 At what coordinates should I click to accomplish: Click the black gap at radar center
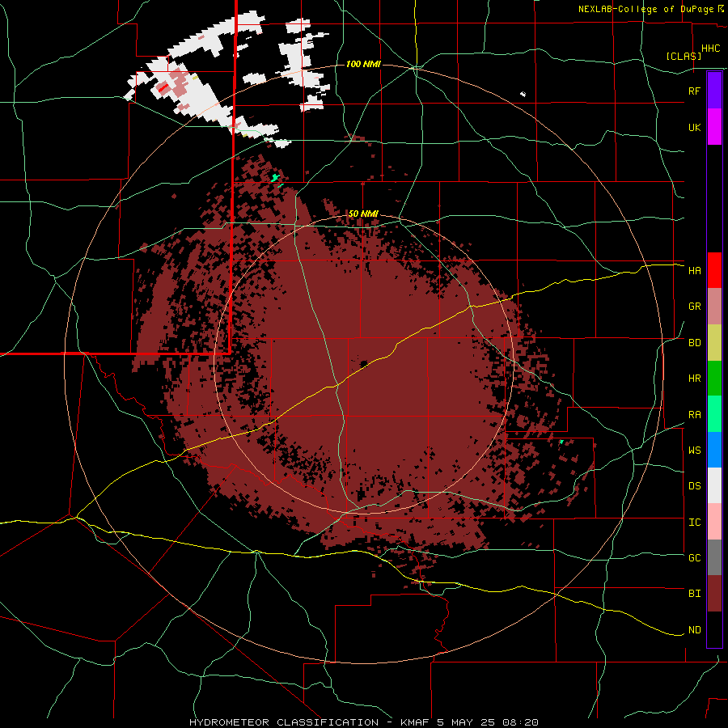coord(363,363)
